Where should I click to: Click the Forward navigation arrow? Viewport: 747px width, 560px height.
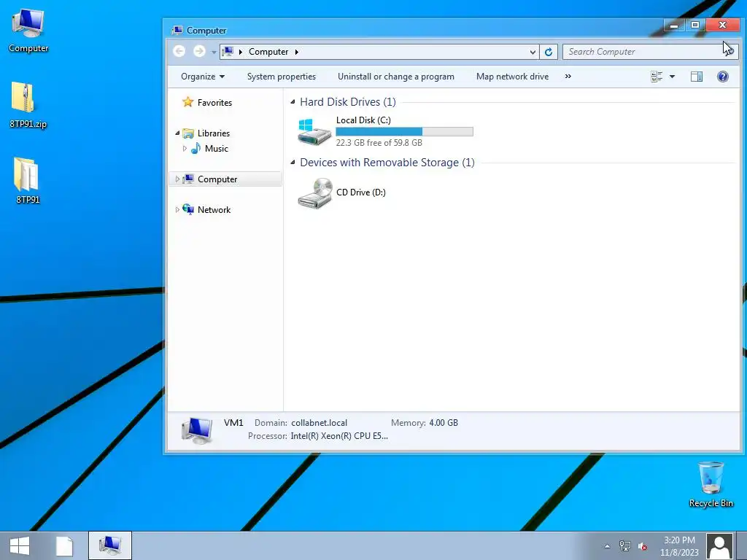[199, 51]
